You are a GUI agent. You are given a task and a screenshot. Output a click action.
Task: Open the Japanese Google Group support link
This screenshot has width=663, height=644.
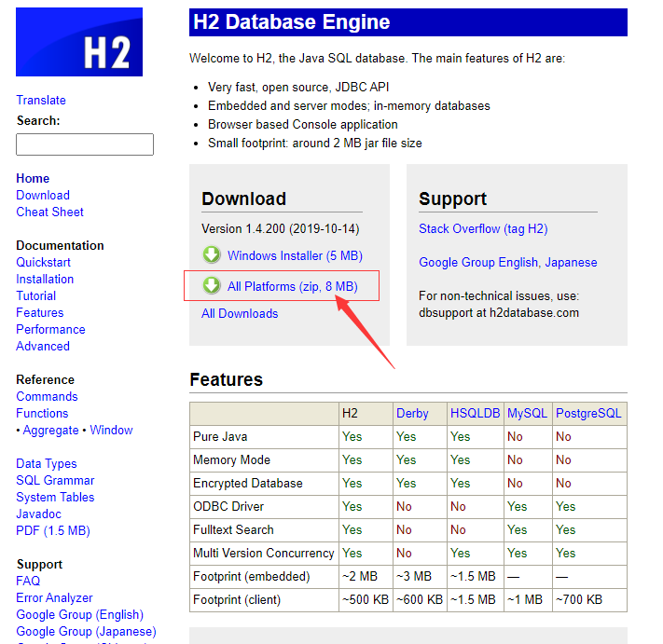(571, 263)
